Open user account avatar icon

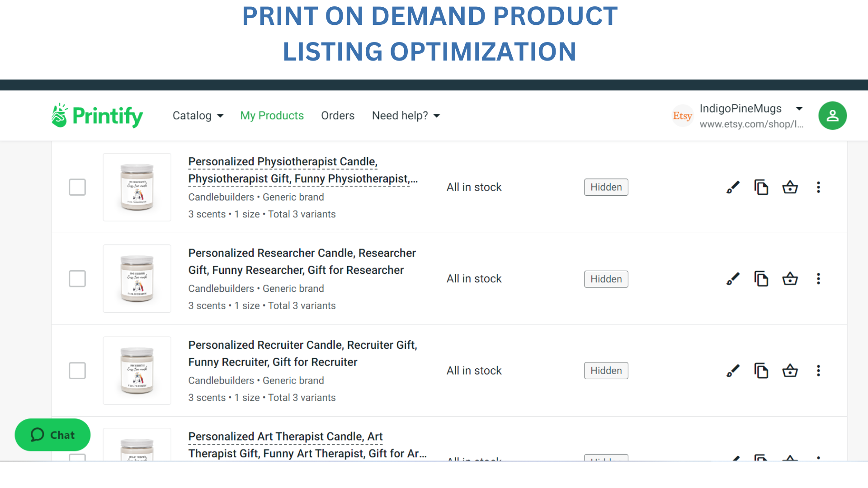pos(832,116)
